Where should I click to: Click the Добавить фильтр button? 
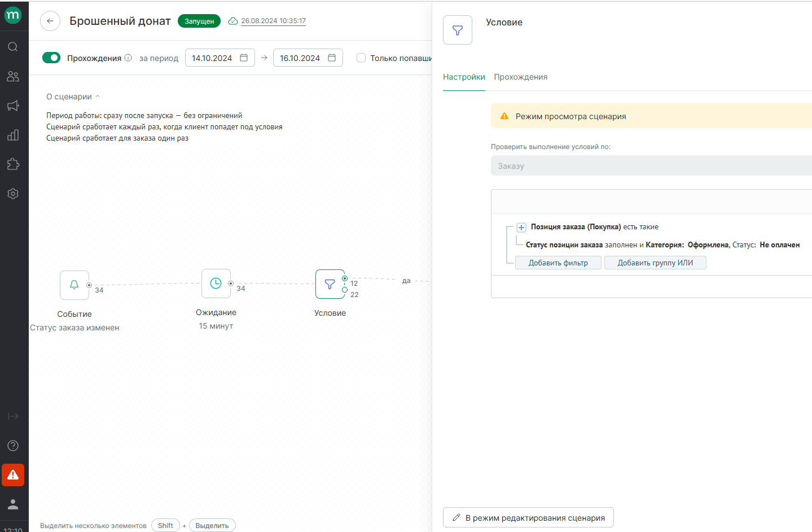pos(558,263)
